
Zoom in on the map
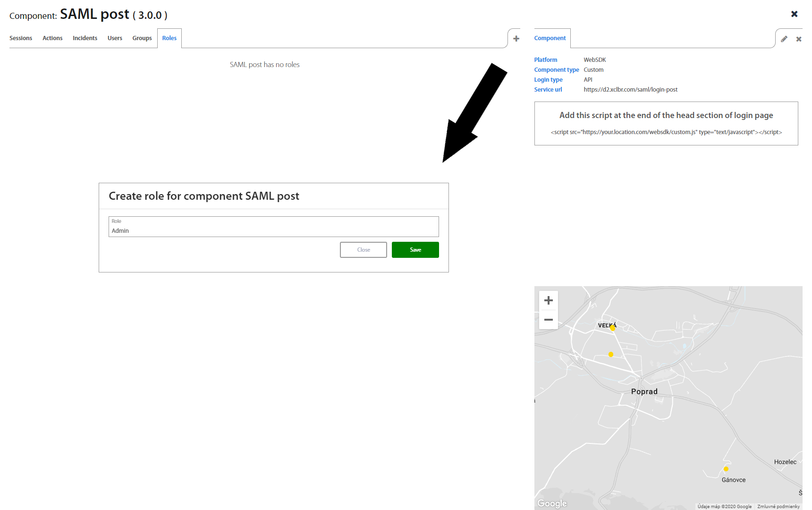[548, 300]
